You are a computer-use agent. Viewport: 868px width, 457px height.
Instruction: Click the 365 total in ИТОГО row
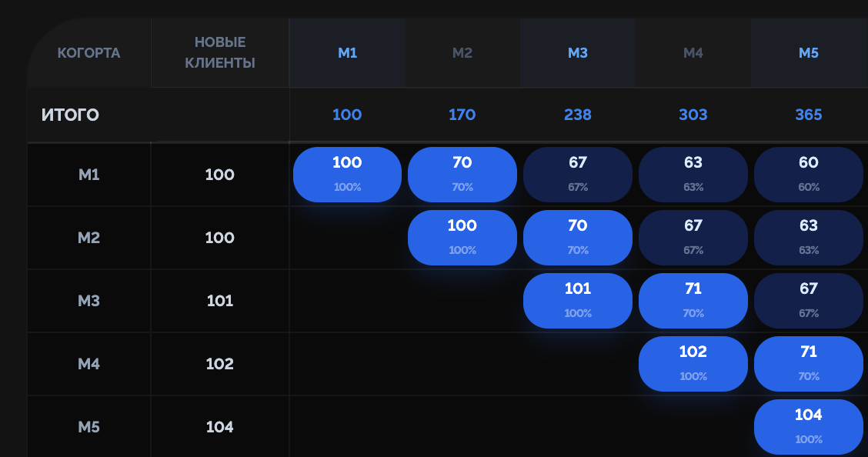[809, 115]
